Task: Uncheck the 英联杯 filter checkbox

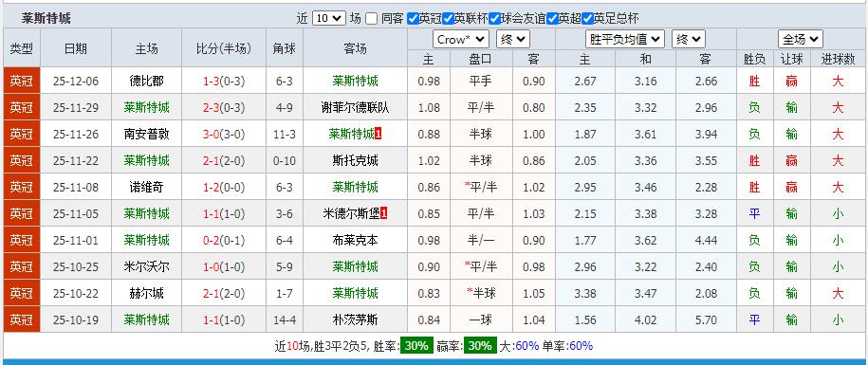Action: pyautogui.click(x=448, y=18)
